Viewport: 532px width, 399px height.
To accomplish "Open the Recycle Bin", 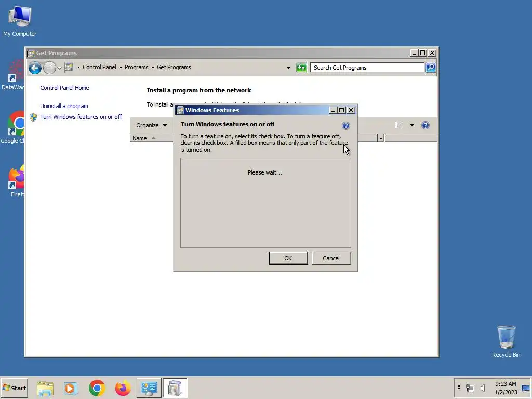I will (506, 341).
